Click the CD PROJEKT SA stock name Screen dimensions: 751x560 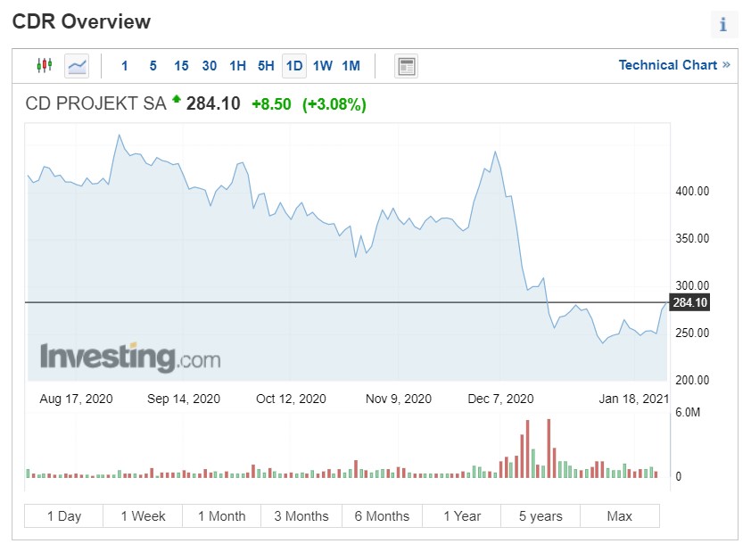[95, 103]
